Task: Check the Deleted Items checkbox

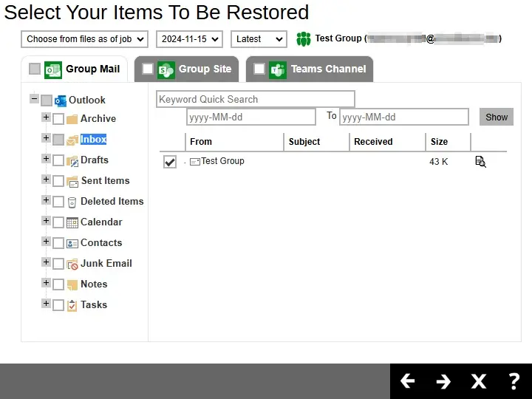Action: [58, 202]
